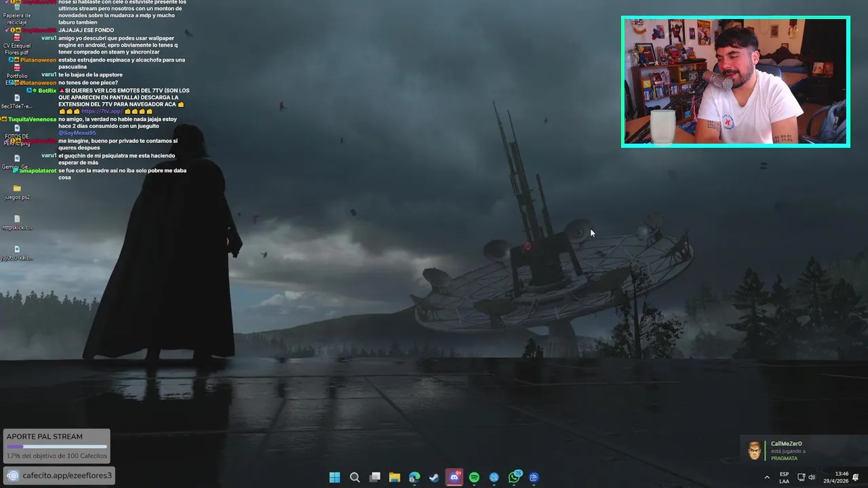
Task: Open Microsoft Edge from the taskbar
Action: click(414, 477)
